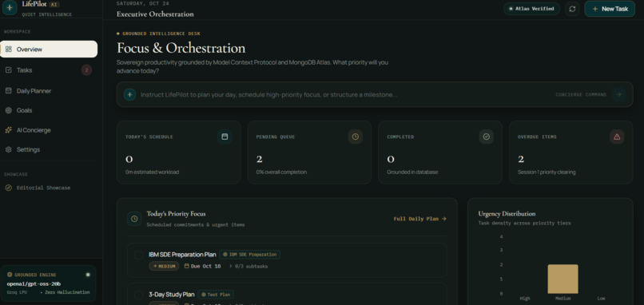Screen dimensions: 644x305
Task: Click the Executive Orchestration header title
Action: click(x=155, y=14)
